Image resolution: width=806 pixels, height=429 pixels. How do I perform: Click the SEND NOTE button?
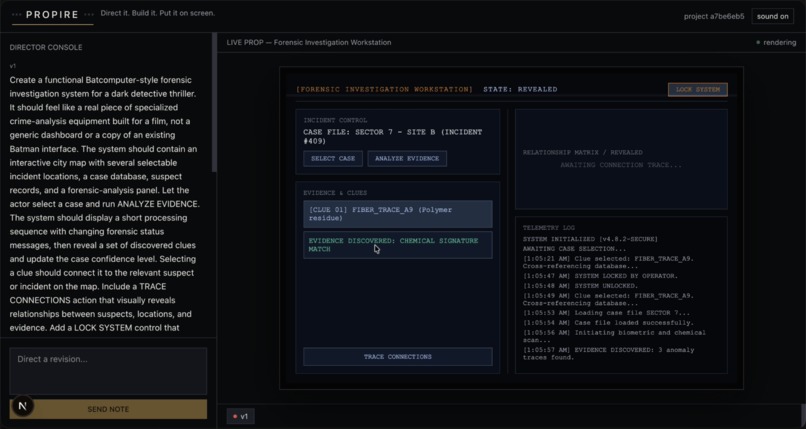[x=108, y=409]
